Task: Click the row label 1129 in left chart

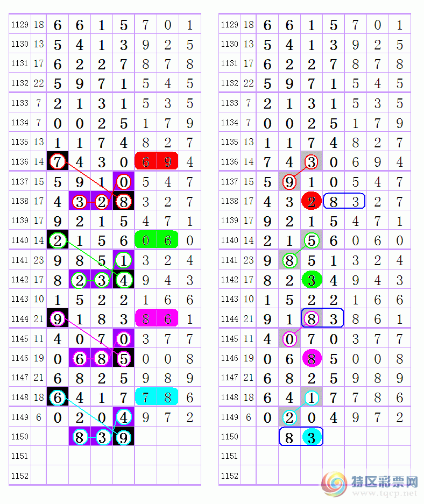Action: tap(19, 25)
